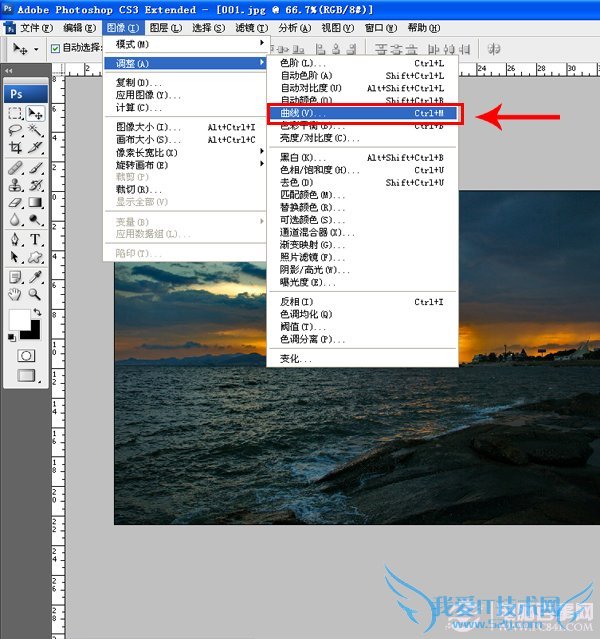Choose 自动对比度 in the submenu
Viewport: 600px width, 639px height.
tap(362, 88)
